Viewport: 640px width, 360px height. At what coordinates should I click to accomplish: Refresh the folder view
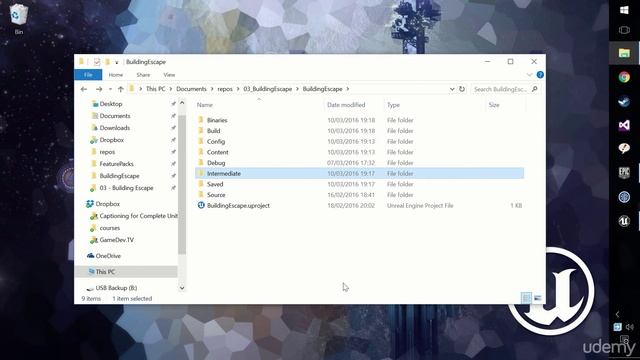[462, 89]
